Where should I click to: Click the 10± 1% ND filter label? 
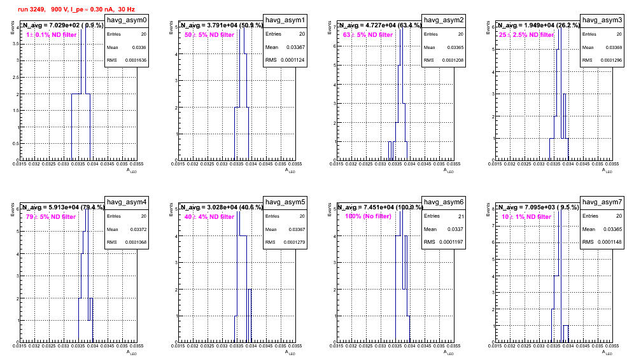526,217
